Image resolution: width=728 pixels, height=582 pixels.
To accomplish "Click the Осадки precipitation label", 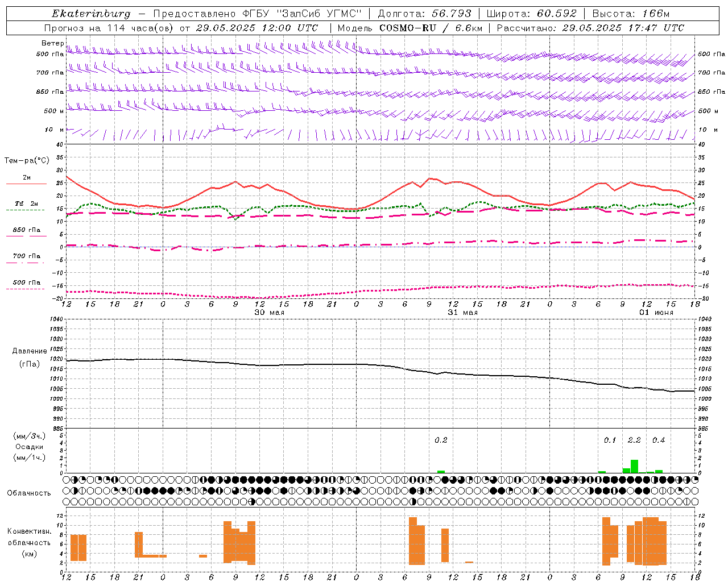I will [30, 447].
